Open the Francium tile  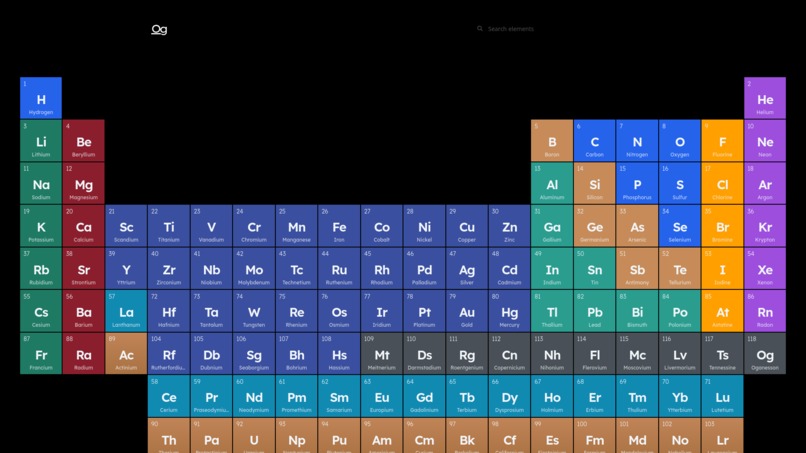point(41,354)
